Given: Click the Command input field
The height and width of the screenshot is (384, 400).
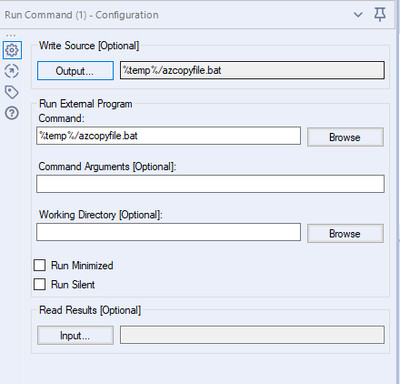Looking at the screenshot, I should (168, 136).
